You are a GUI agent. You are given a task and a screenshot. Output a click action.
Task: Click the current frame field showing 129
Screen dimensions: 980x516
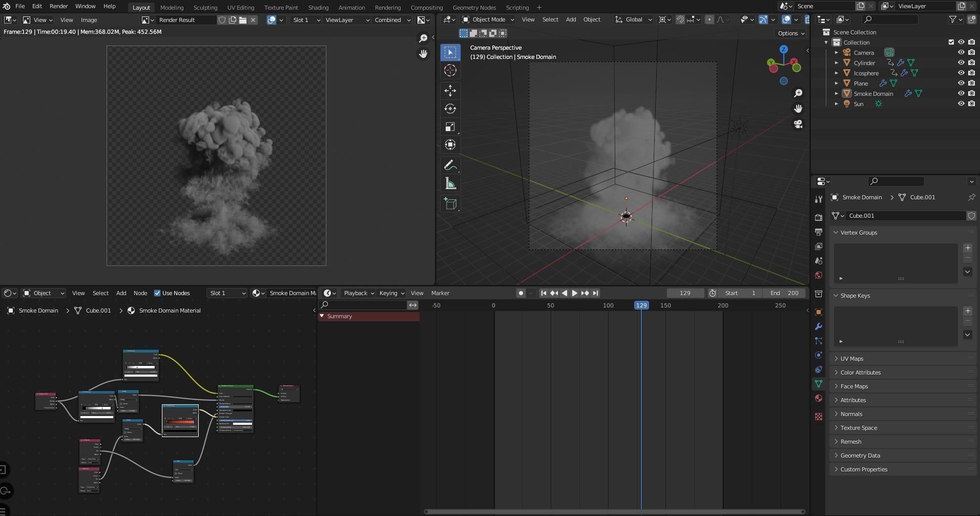click(x=685, y=293)
